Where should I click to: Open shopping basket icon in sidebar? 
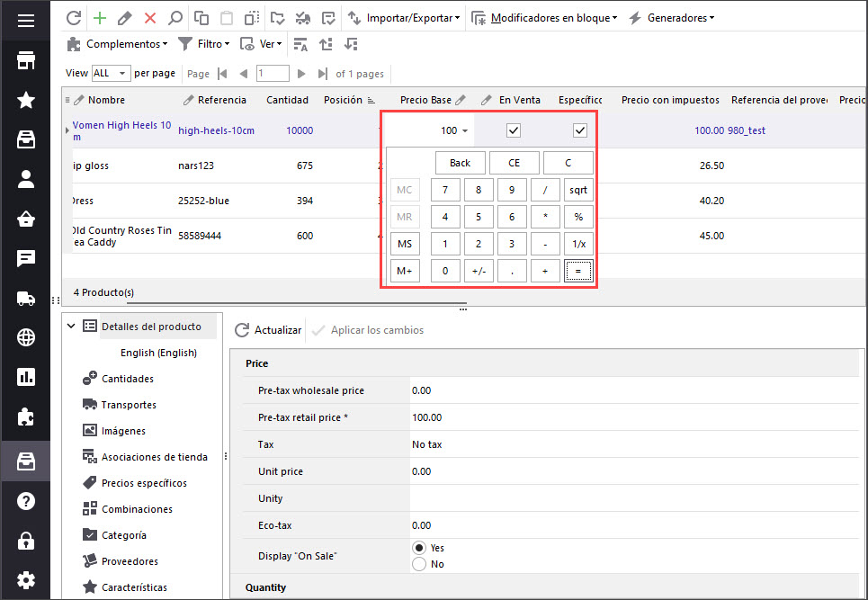pos(25,219)
